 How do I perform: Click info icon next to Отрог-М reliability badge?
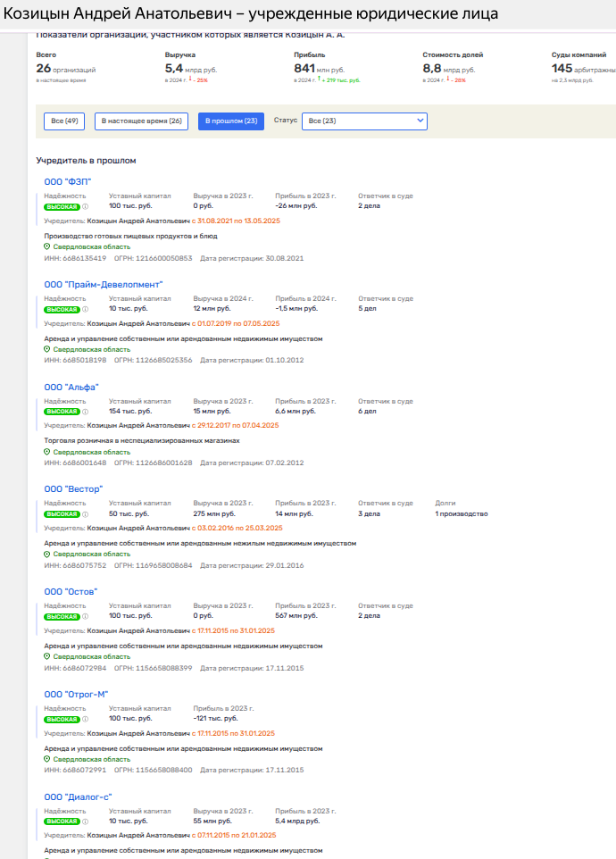click(86, 719)
